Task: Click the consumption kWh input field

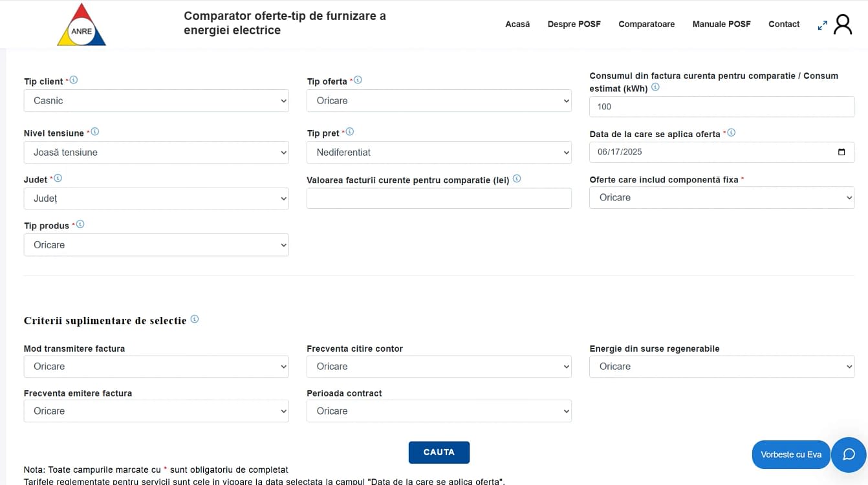Action: click(x=722, y=107)
